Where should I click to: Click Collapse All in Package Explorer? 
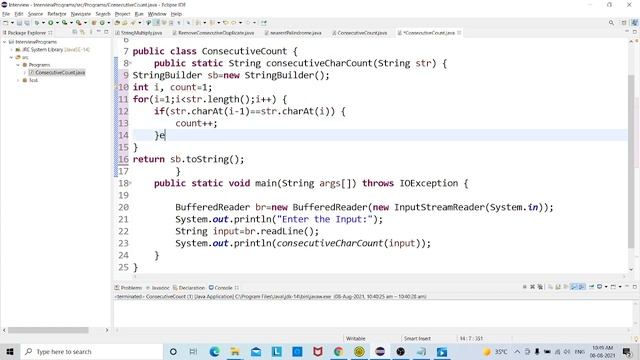[x=75, y=32]
